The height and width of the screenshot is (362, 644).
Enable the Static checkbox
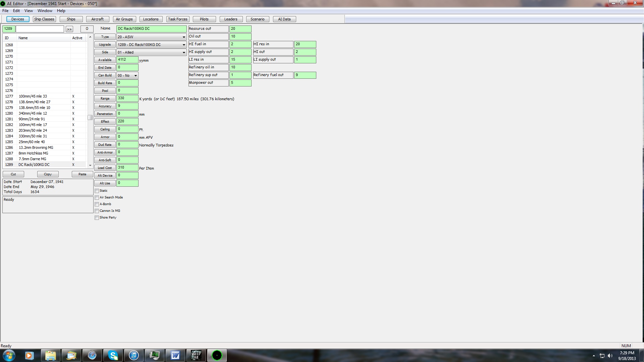point(97,191)
